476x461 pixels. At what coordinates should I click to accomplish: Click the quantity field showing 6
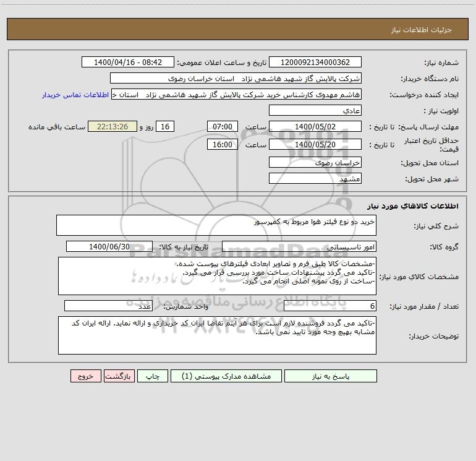330,306
